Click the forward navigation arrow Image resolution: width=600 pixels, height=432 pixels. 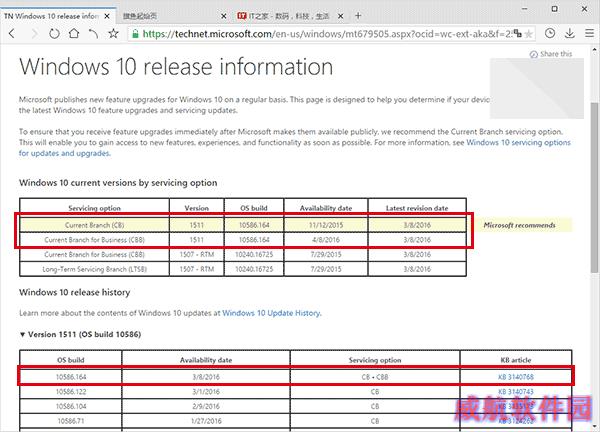pos(34,34)
